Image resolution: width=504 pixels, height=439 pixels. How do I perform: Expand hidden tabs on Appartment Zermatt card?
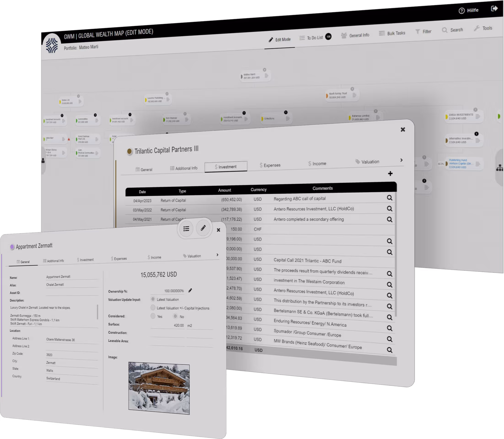(217, 255)
